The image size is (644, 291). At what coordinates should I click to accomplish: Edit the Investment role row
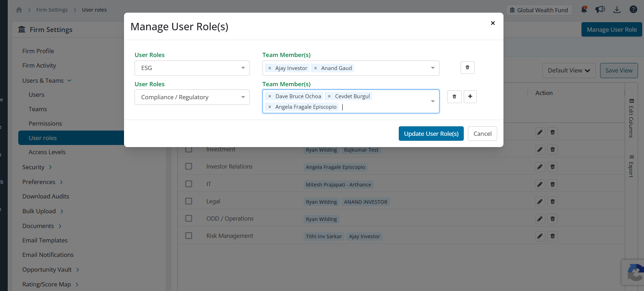(540, 150)
